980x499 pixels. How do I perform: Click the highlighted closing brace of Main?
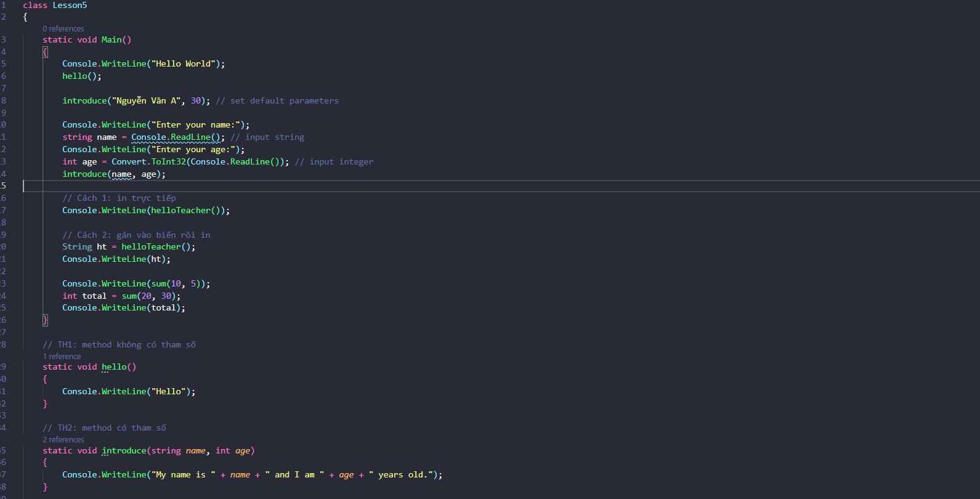pyautogui.click(x=45, y=320)
